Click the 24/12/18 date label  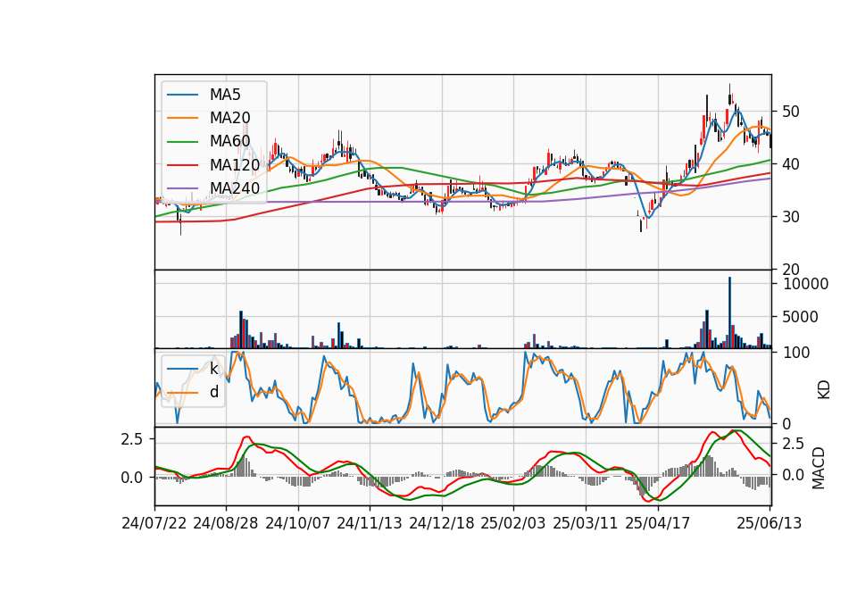pos(442,523)
